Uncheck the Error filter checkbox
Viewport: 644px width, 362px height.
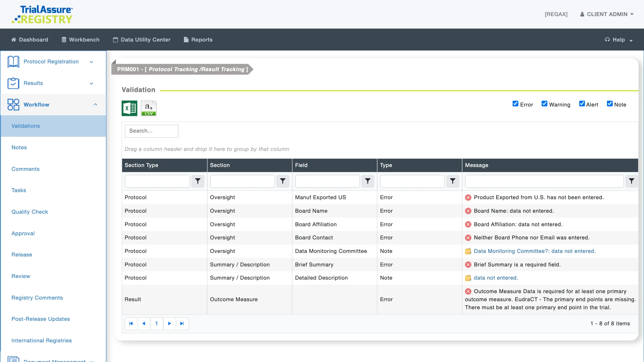coord(515,104)
